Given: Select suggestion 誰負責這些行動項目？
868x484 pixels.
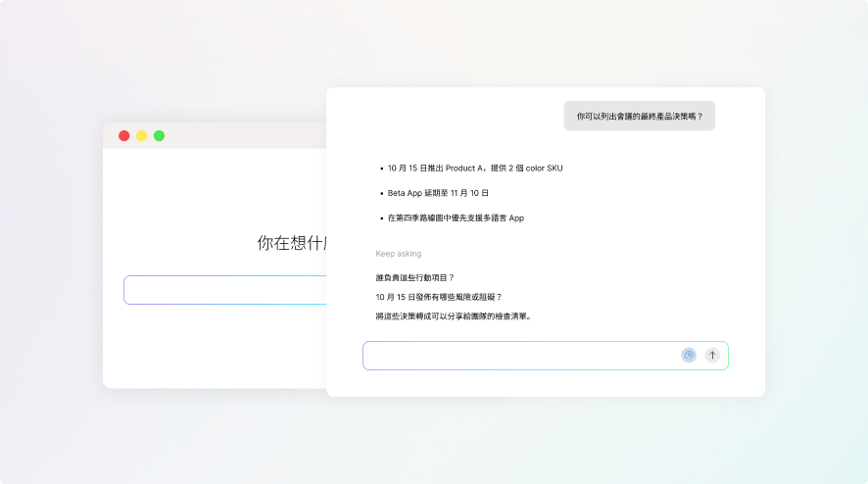Looking at the screenshot, I should [415, 277].
